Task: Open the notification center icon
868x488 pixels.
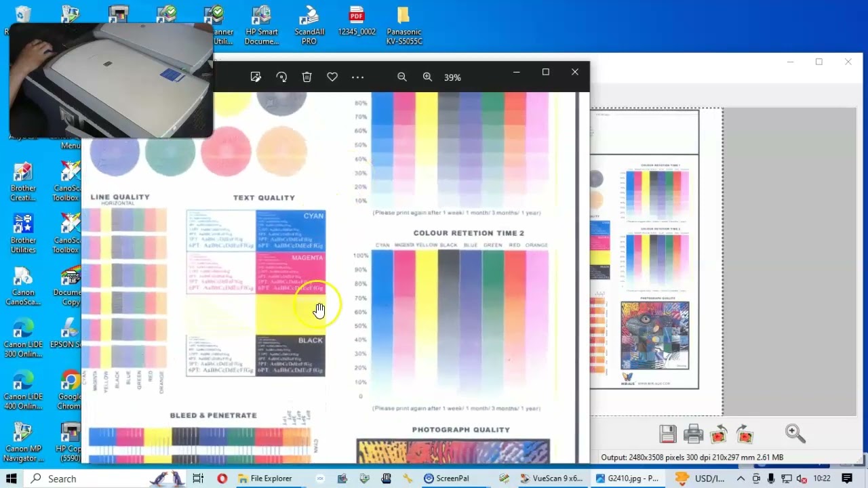Action: [x=847, y=479]
